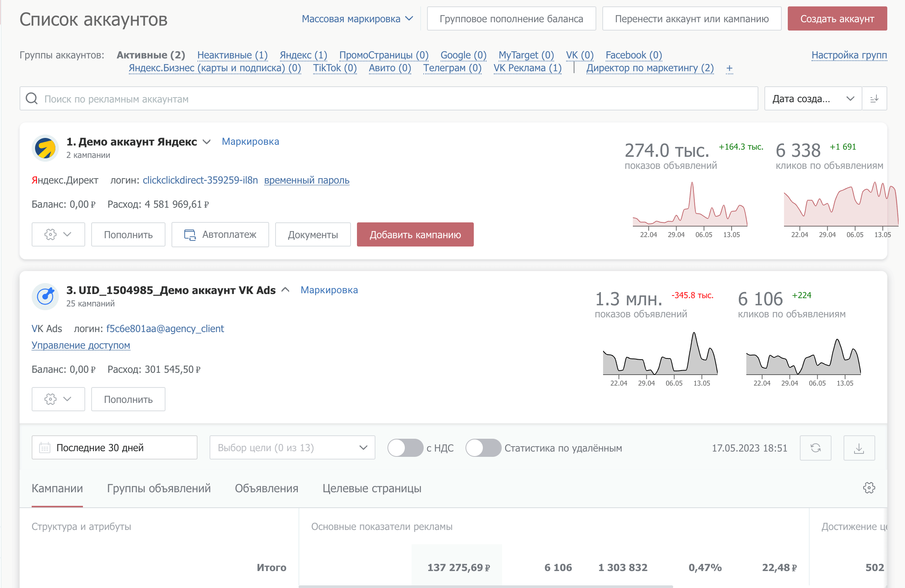Click total spend value 137 275,69 ₽

pos(459,568)
